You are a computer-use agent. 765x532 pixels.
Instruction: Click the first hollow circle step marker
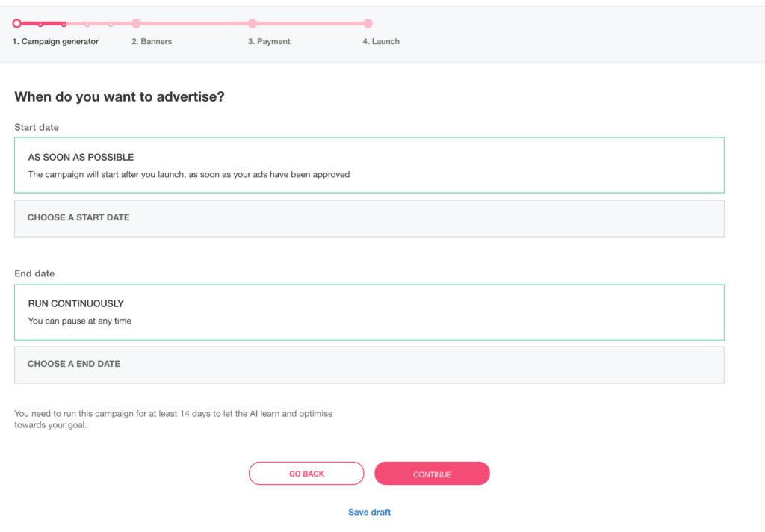tap(17, 23)
